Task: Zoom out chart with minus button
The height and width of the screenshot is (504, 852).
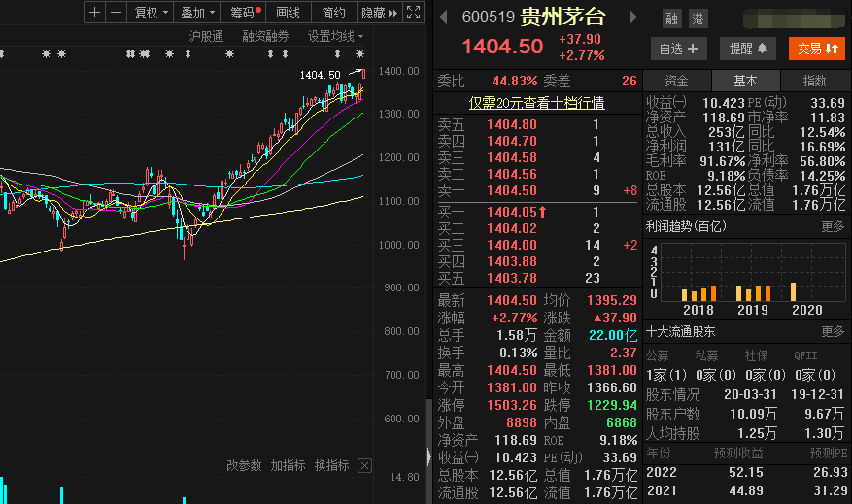Action: click(x=117, y=13)
